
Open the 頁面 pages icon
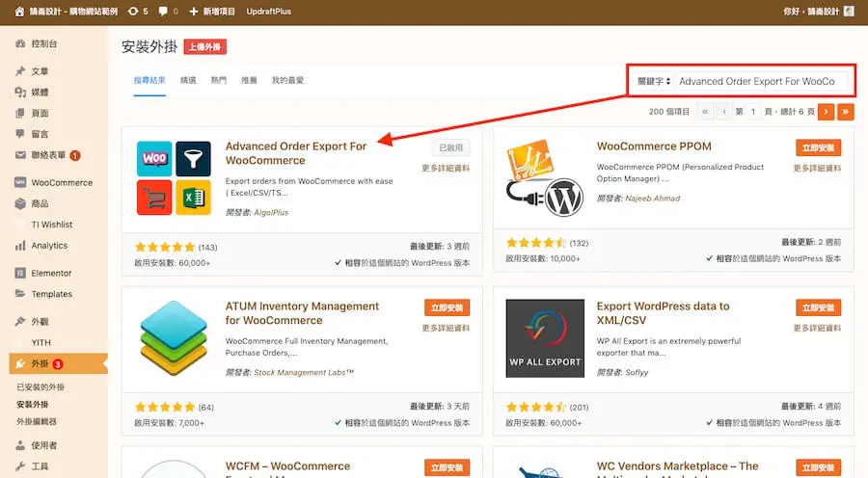(20, 113)
